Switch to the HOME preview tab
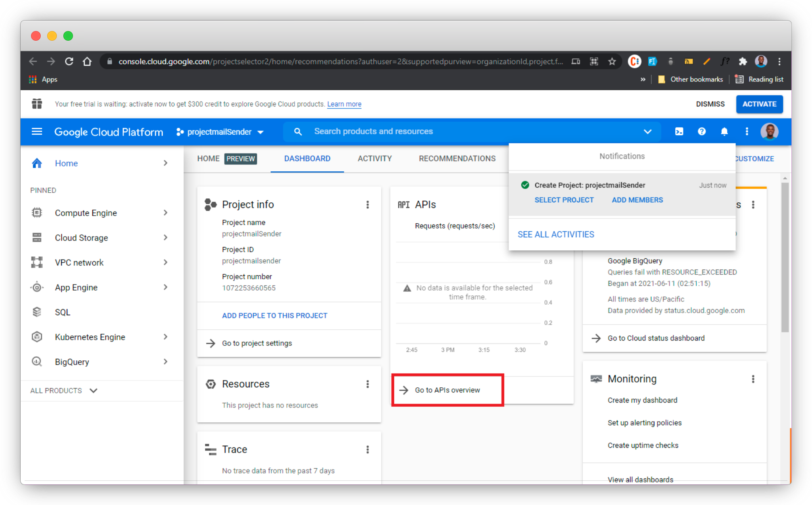This screenshot has height=505, width=812. point(227,159)
